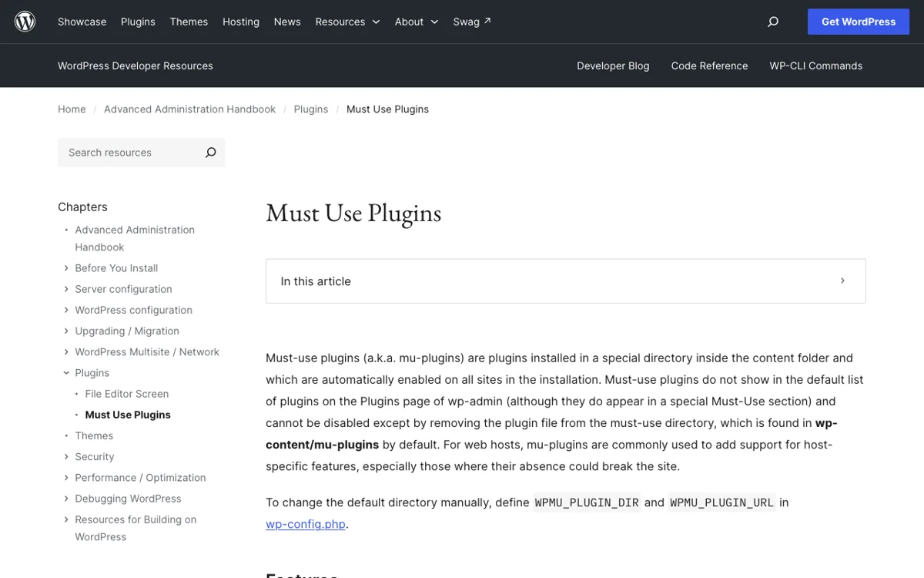Open Before You Install chapter link
Viewport: 924px width, 578px height.
pos(116,268)
